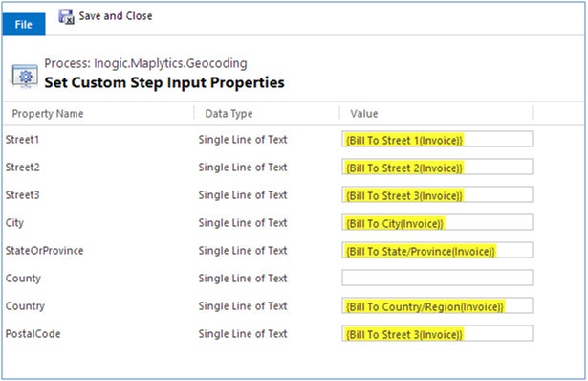
Task: Click the Save and Close label
Action: coord(116,16)
